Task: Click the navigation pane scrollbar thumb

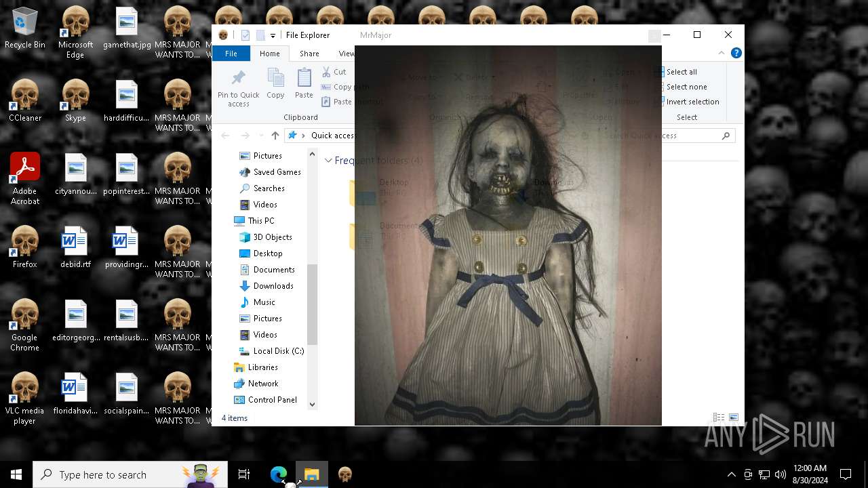Action: pyautogui.click(x=312, y=304)
